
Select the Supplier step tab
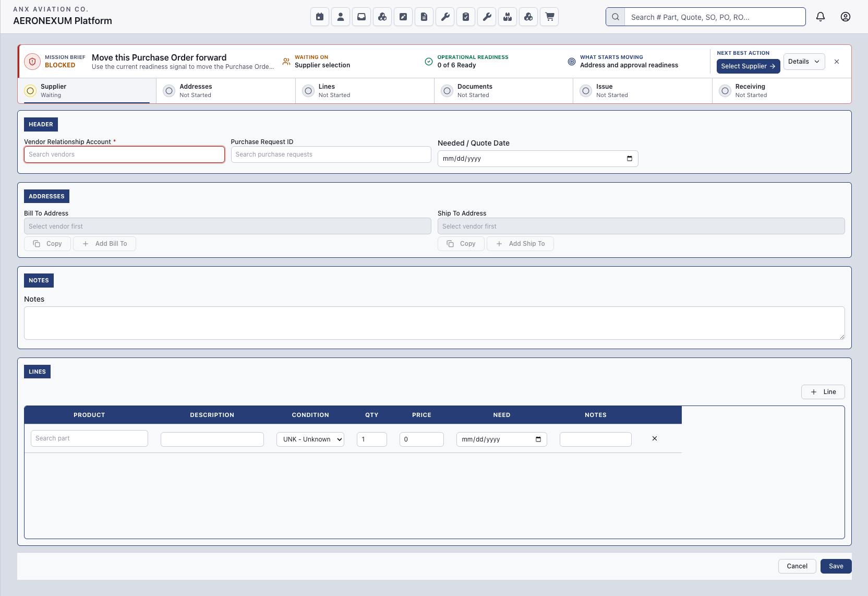point(87,91)
